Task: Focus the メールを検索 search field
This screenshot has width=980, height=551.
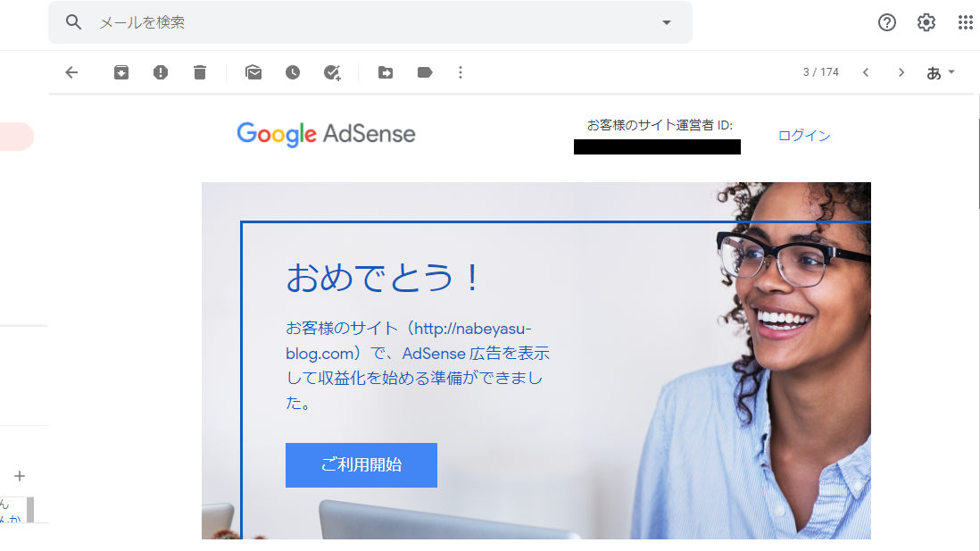Action: [375, 22]
